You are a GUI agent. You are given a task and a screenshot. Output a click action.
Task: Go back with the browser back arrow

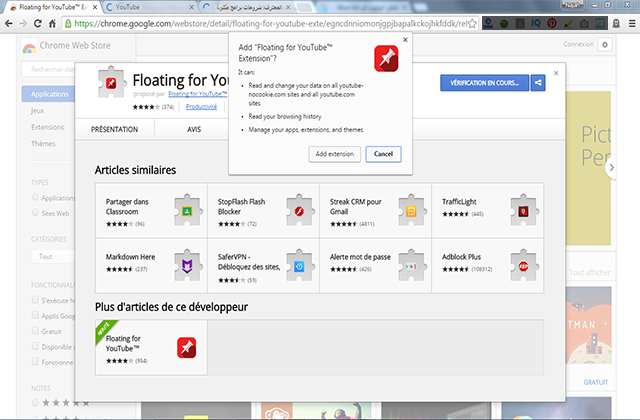(9, 24)
